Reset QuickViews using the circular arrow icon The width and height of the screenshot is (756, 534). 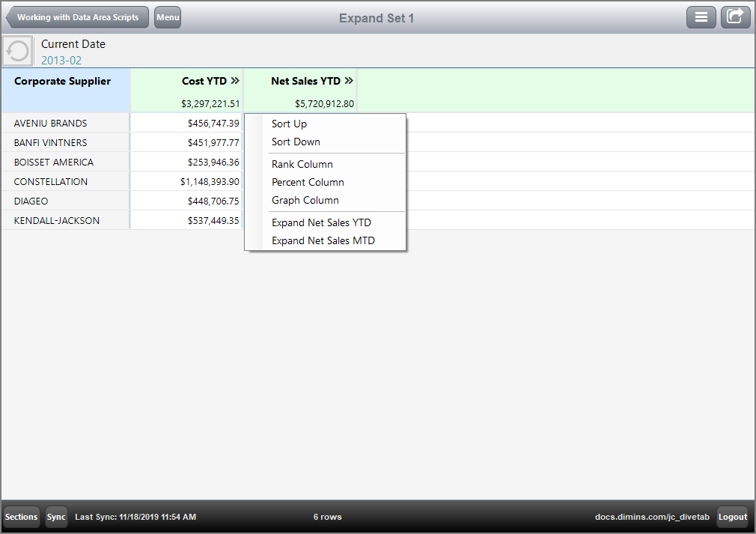point(16,50)
